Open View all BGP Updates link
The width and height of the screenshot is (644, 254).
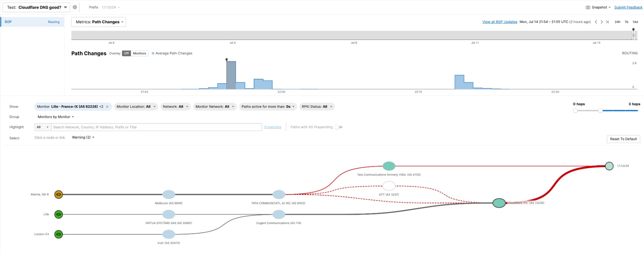pos(500,22)
